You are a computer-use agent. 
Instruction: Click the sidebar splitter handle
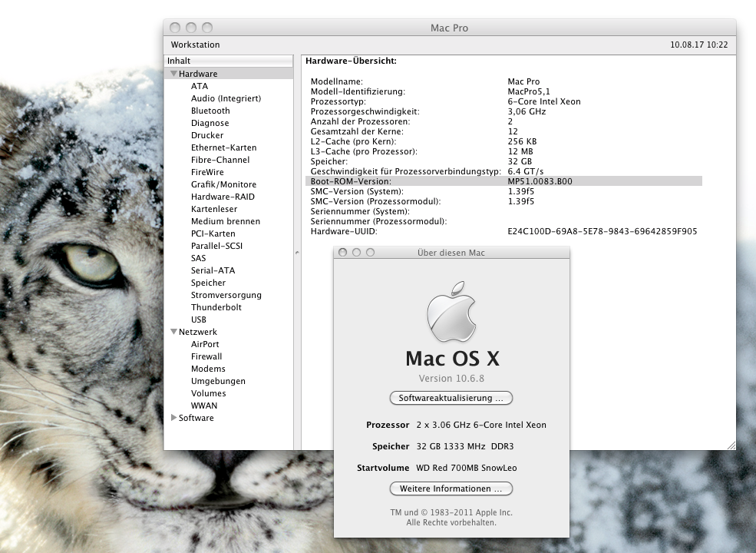click(x=297, y=253)
